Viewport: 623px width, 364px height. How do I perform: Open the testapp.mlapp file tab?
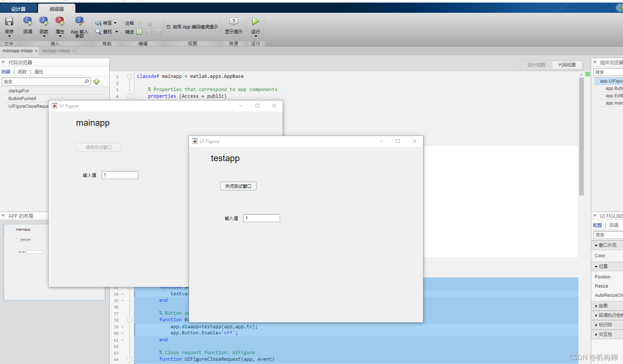[x=56, y=51]
